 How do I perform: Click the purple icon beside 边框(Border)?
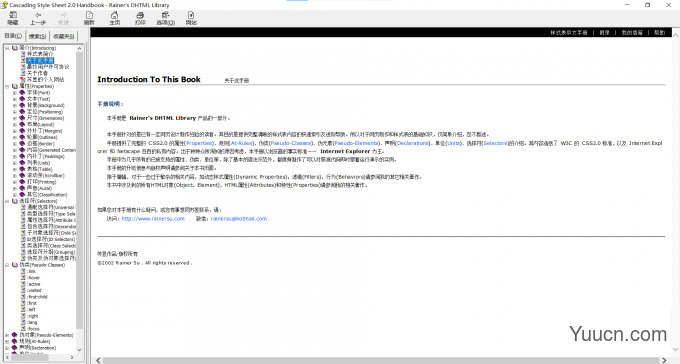coord(22,144)
